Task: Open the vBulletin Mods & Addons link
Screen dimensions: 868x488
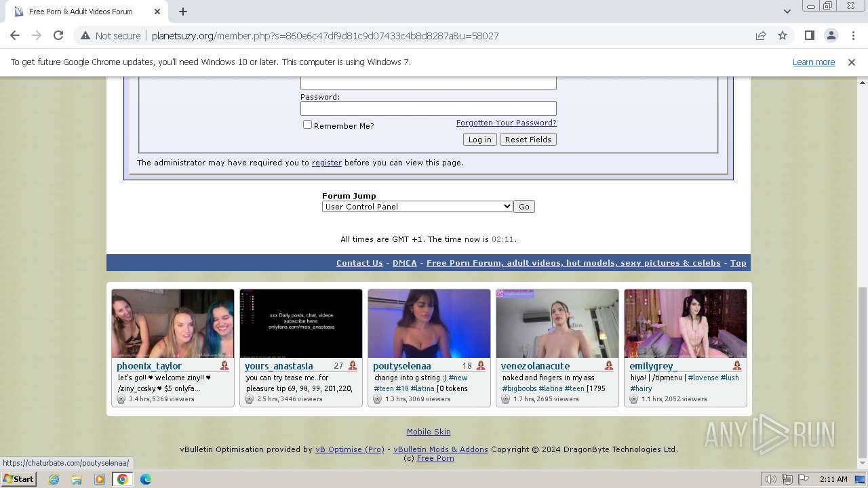Action: 440,449
